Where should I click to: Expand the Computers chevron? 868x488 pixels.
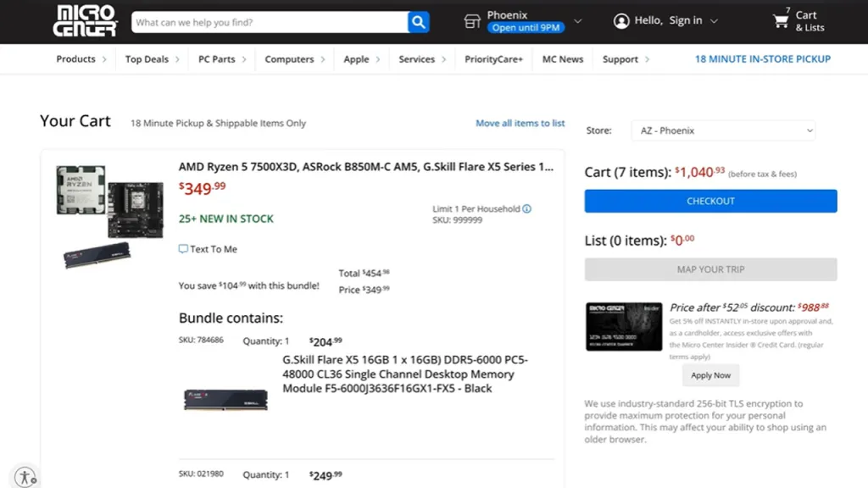click(x=323, y=59)
